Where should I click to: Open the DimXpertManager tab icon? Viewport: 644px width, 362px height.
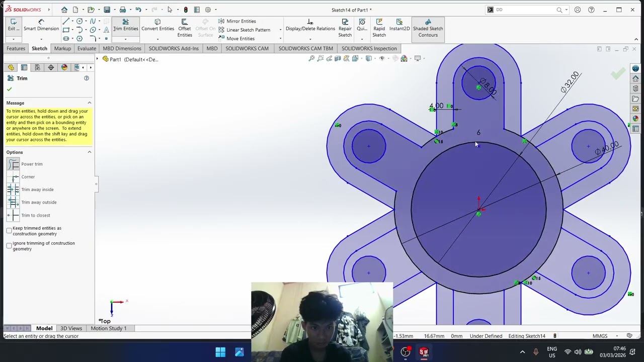pos(51,67)
